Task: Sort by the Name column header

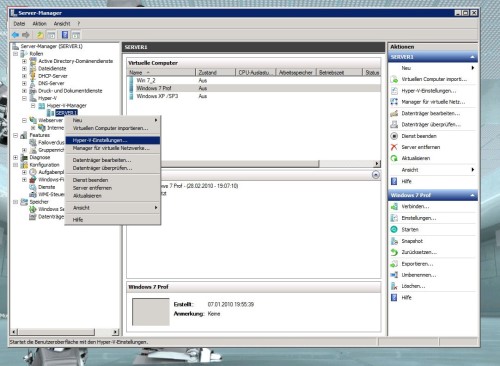Action: [161, 72]
